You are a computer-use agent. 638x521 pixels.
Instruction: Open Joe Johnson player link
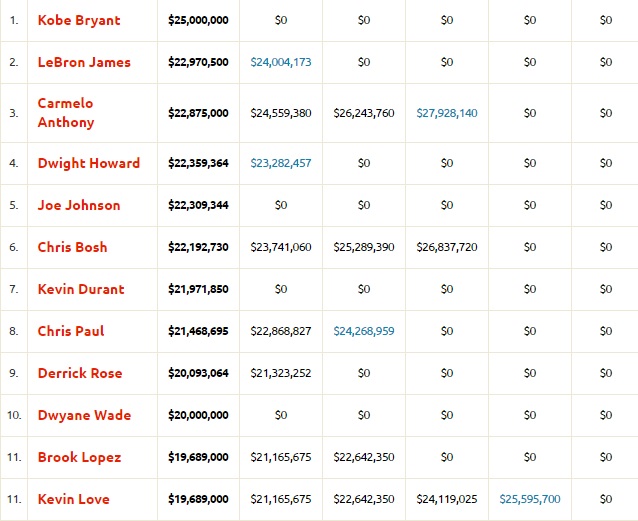coord(79,205)
